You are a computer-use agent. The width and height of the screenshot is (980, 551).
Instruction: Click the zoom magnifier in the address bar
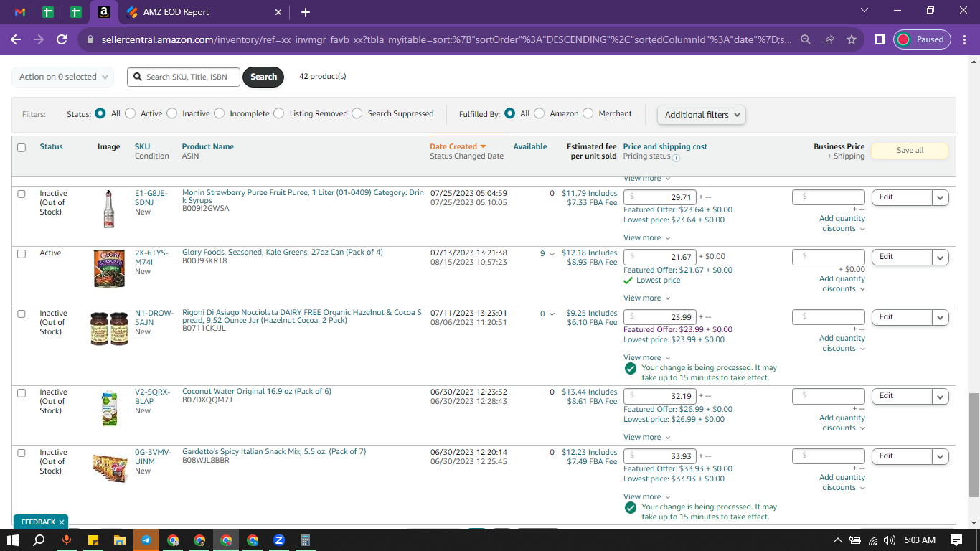coord(806,39)
